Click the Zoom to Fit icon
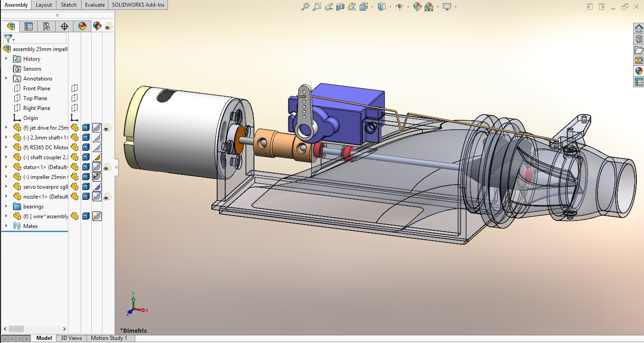644x343 pixels. [x=305, y=7]
